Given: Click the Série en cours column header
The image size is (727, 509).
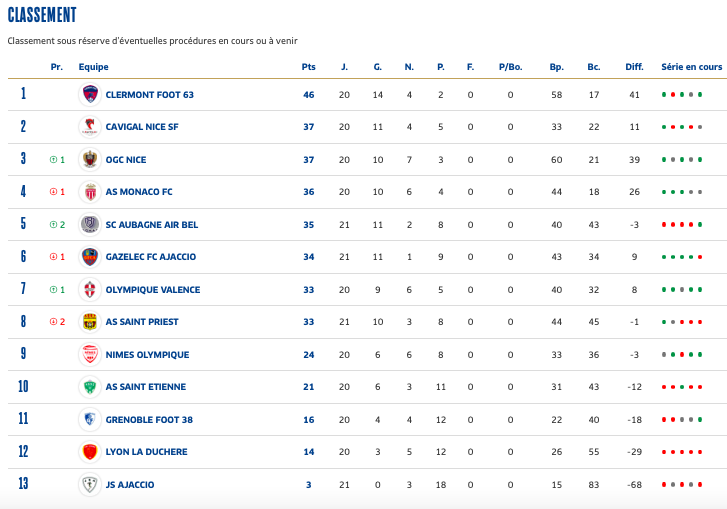Looking at the screenshot, I should point(691,67).
